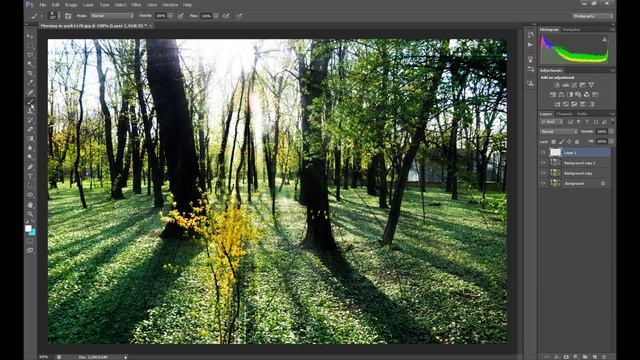Viewport: 640px width, 360px height.
Task: Select the Zoom tool
Action: pyautogui.click(x=30, y=214)
